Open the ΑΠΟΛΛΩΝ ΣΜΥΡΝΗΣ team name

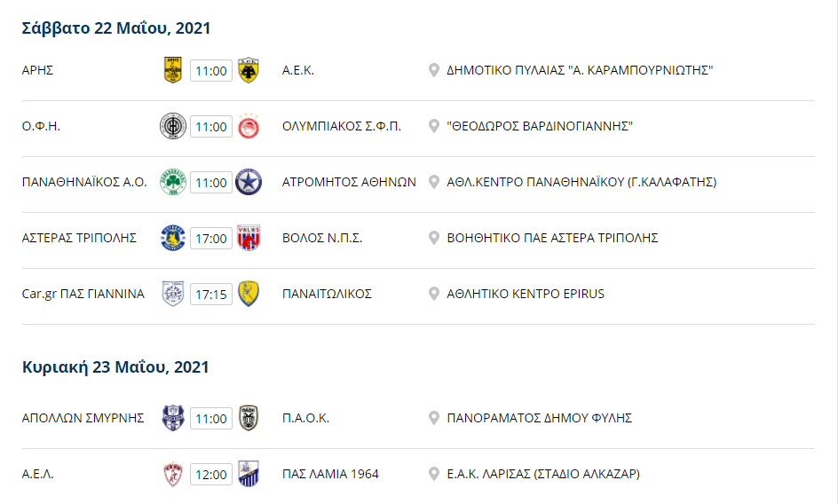[x=83, y=418]
